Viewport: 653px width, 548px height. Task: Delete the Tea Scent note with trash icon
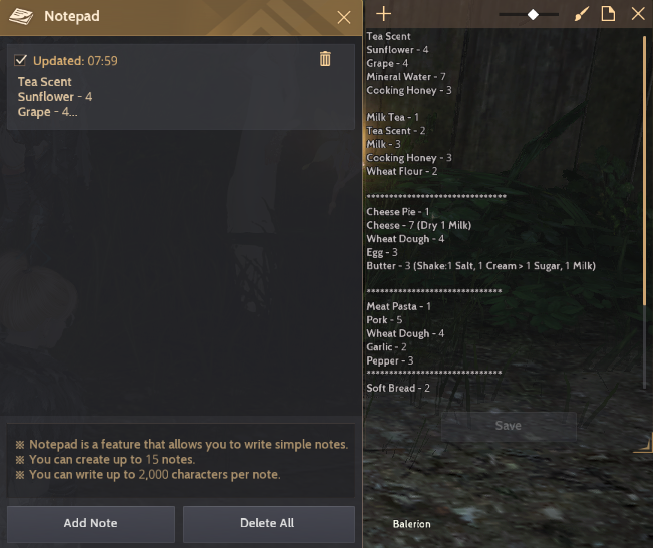325,59
